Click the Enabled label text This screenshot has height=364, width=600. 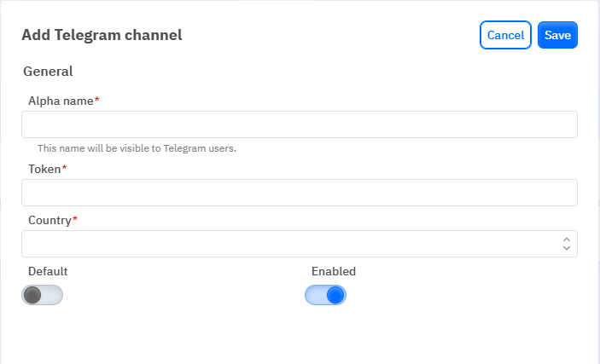point(334,271)
